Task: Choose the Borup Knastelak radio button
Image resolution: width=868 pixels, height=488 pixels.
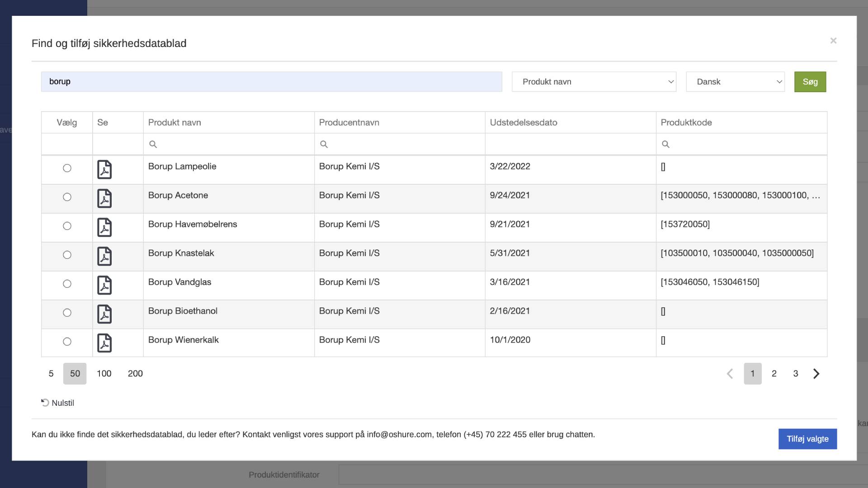Action: point(67,255)
